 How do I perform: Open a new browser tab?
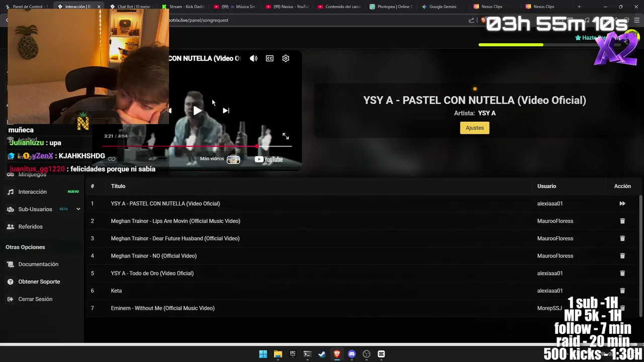coord(579,7)
